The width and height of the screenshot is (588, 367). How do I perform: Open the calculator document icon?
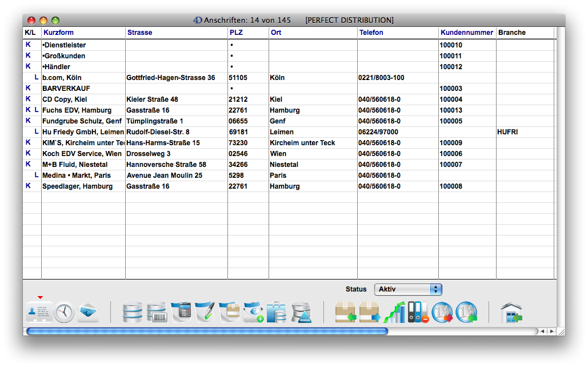click(x=181, y=312)
